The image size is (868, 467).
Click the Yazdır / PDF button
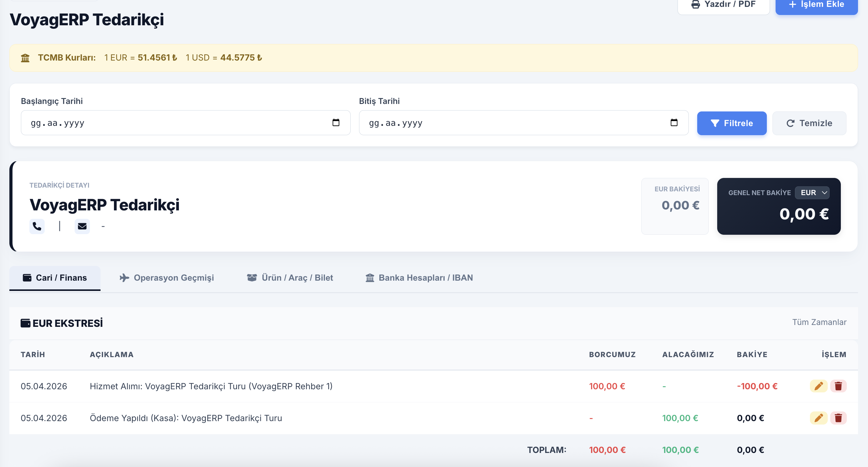[x=723, y=5]
